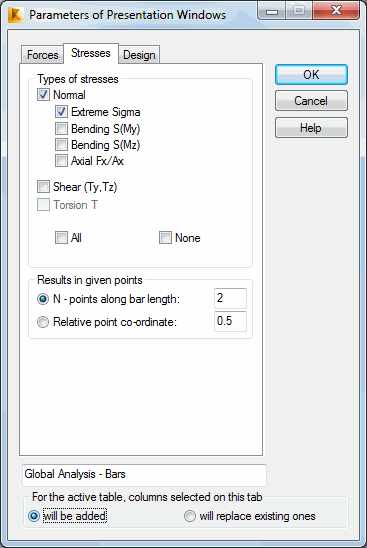Viewport: 367px width, 548px height.
Task: Check the None checkbox
Action: (x=165, y=238)
